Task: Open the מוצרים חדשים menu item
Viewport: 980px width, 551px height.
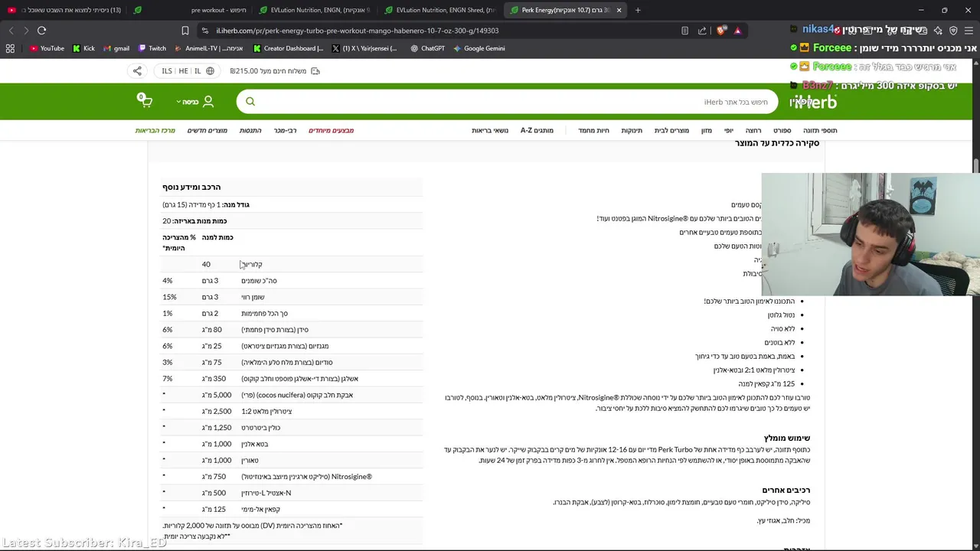Action: click(207, 131)
